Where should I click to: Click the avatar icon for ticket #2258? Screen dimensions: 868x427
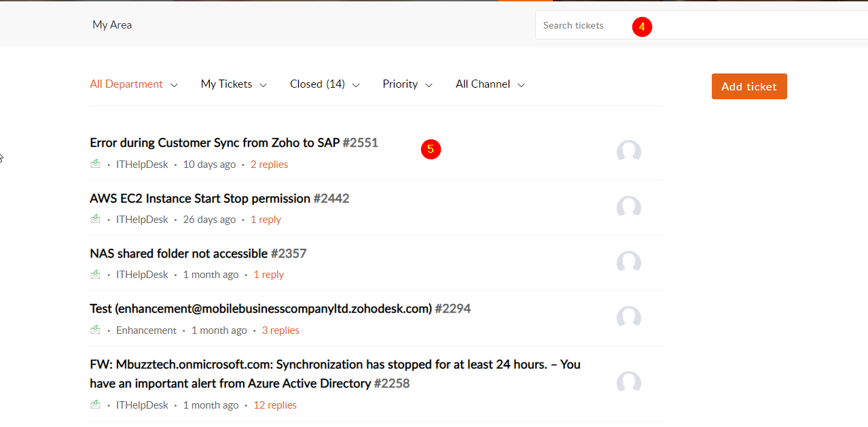(x=629, y=382)
